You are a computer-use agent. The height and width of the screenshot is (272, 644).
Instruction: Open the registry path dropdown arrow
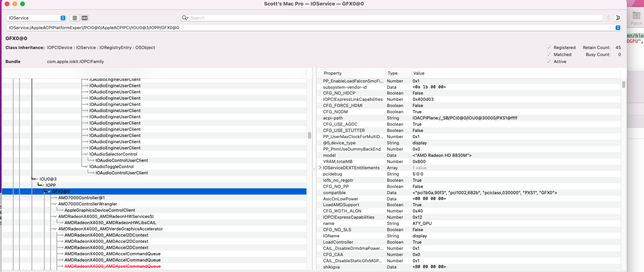[618, 28]
